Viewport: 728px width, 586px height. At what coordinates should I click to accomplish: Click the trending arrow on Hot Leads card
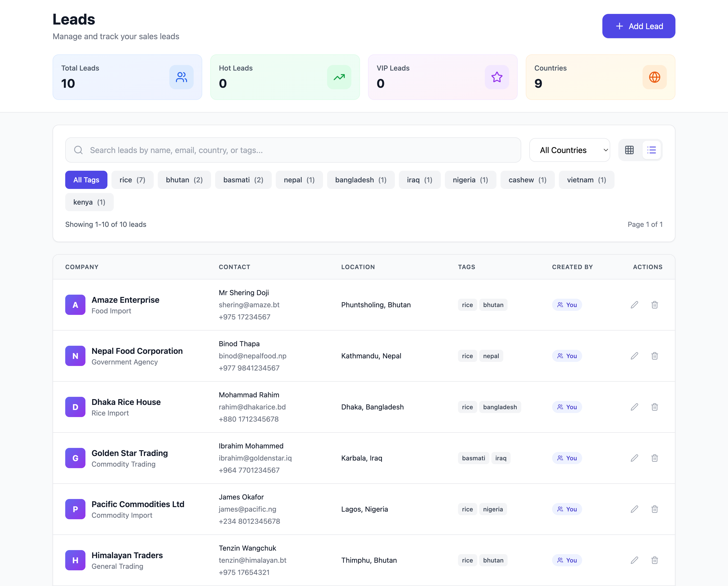tap(339, 77)
